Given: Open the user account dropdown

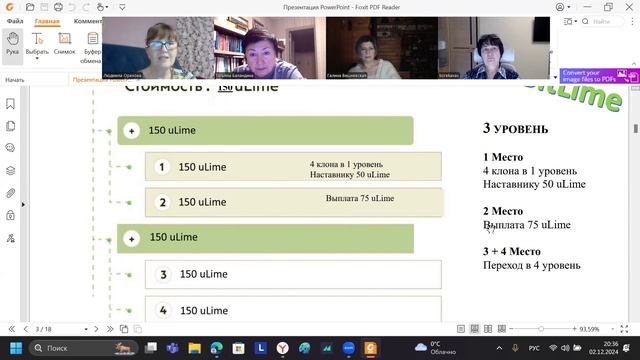Looking at the screenshot, I should 563,7.
